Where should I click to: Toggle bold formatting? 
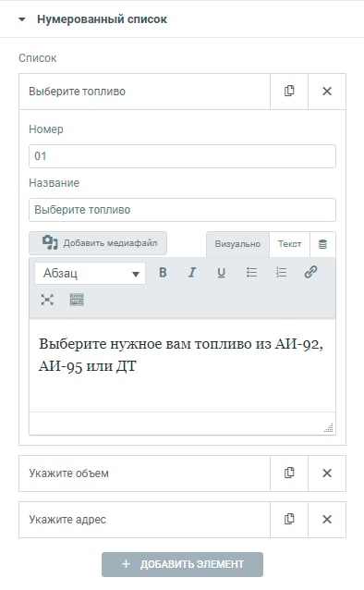pos(163,273)
